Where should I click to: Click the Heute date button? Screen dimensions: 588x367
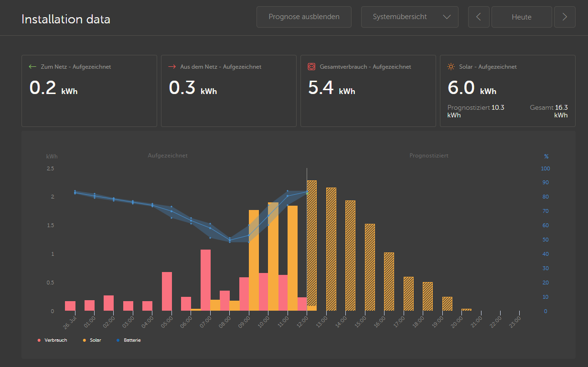click(522, 17)
